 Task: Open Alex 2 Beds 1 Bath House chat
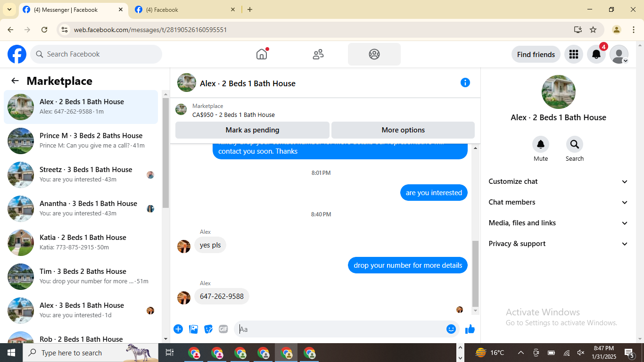[x=81, y=107]
